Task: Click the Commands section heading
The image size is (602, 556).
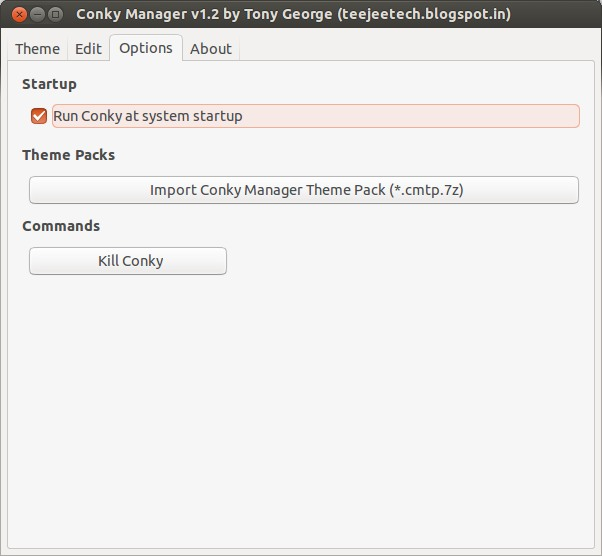Action: pos(61,226)
